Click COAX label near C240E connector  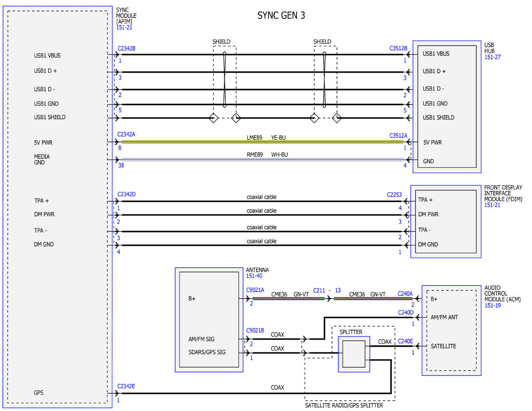coord(385,342)
